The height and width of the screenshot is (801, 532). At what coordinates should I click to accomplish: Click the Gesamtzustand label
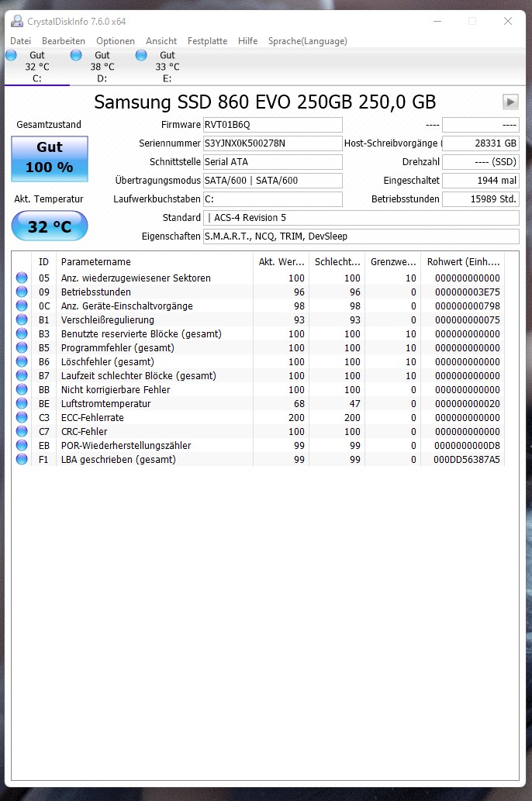[49, 125]
